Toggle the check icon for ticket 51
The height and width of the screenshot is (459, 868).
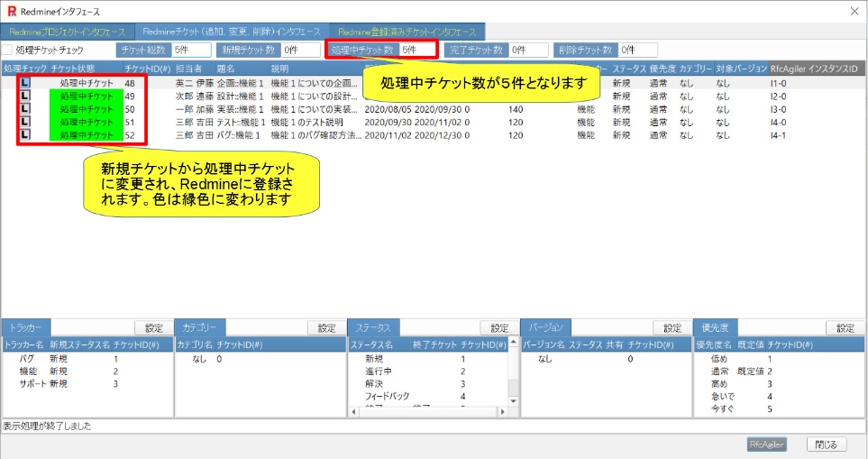[x=25, y=122]
